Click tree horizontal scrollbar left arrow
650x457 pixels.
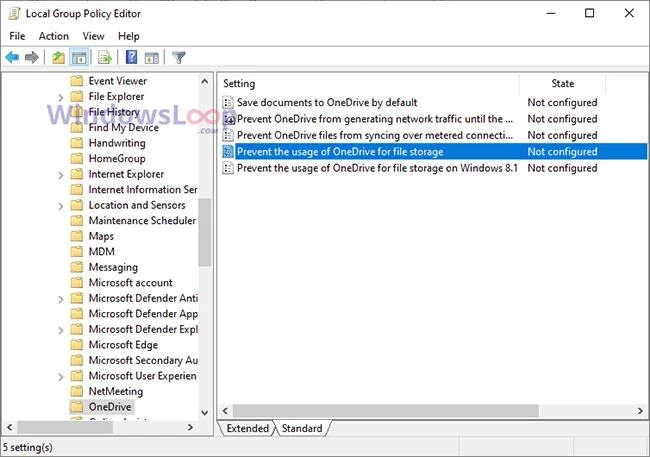pyautogui.click(x=10, y=427)
